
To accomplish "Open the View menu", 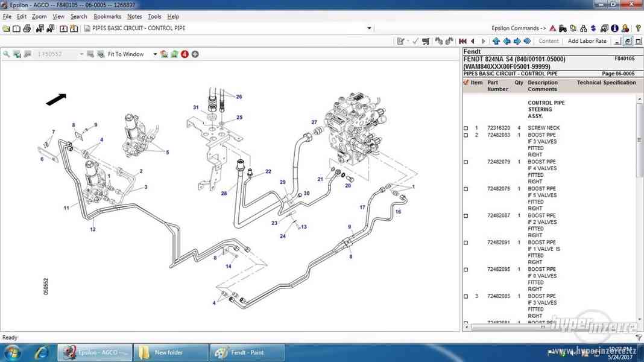I will [58, 16].
